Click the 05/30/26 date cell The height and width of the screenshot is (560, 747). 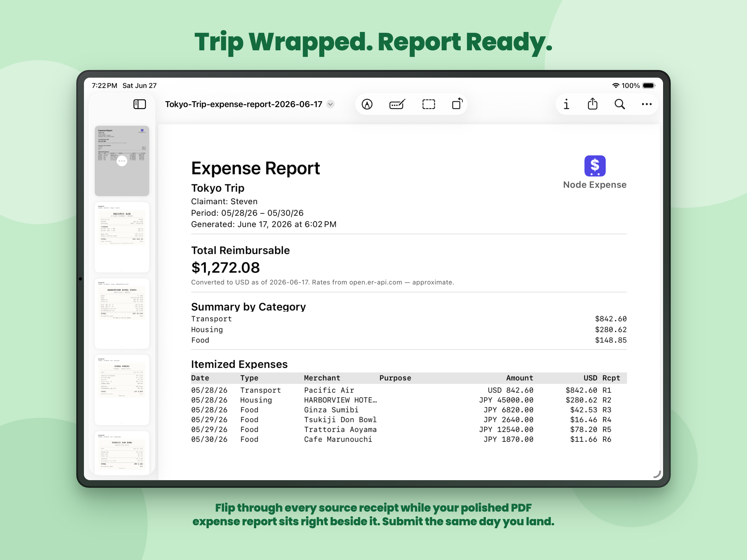[x=209, y=439]
